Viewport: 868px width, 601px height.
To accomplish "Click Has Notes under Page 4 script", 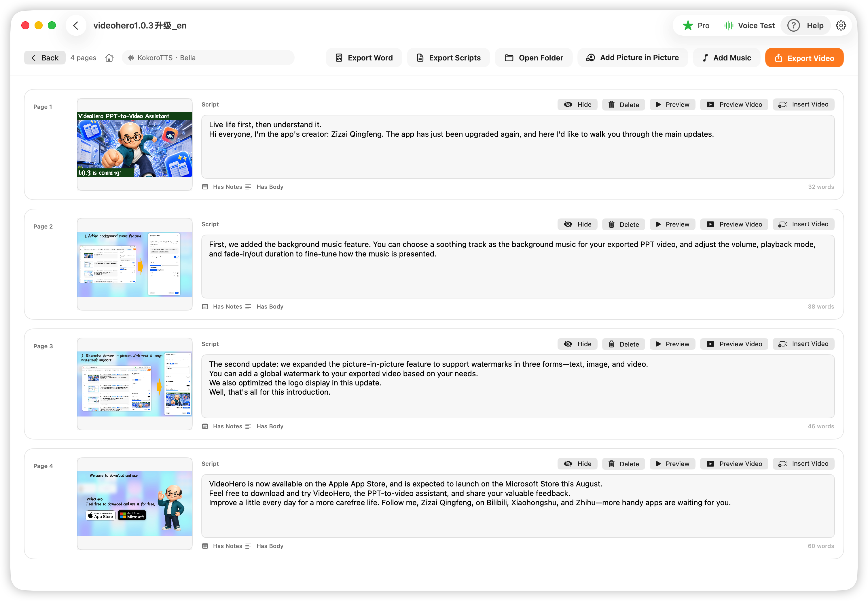I will pos(222,546).
